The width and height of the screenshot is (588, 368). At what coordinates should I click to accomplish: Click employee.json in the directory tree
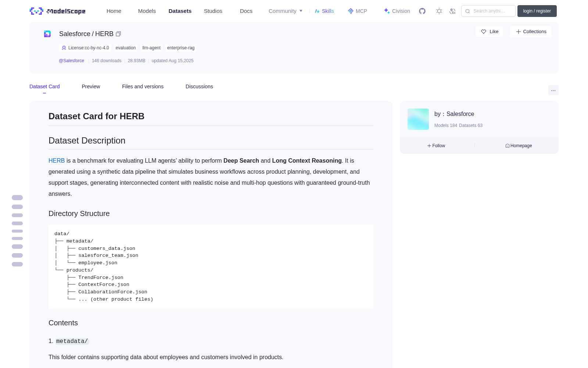(98, 263)
